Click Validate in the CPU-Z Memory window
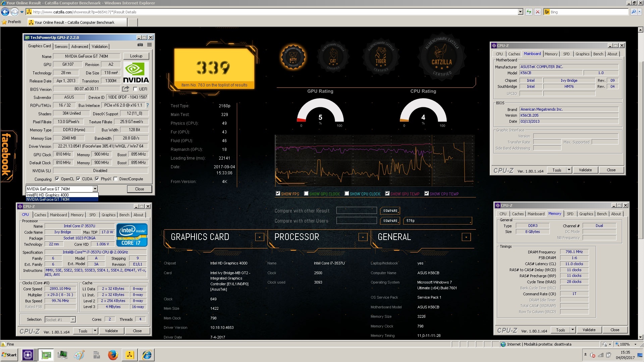 pyautogui.click(x=589, y=330)
